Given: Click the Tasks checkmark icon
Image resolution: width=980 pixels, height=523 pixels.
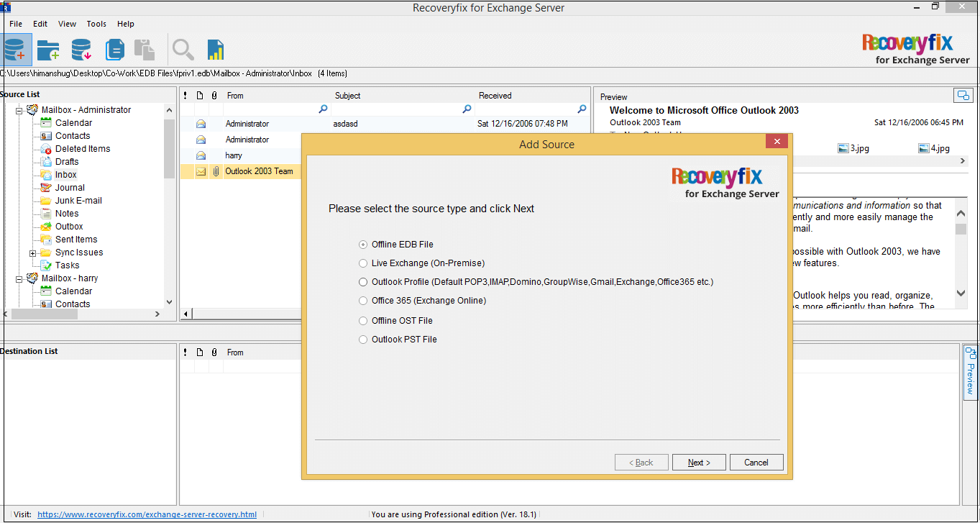Looking at the screenshot, I should click(x=46, y=265).
